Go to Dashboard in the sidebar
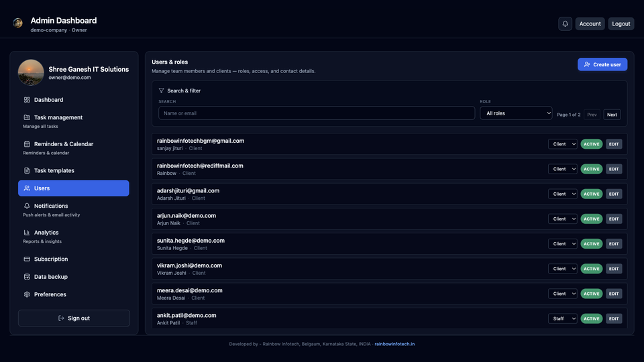This screenshot has height=362, width=644. coord(74,100)
